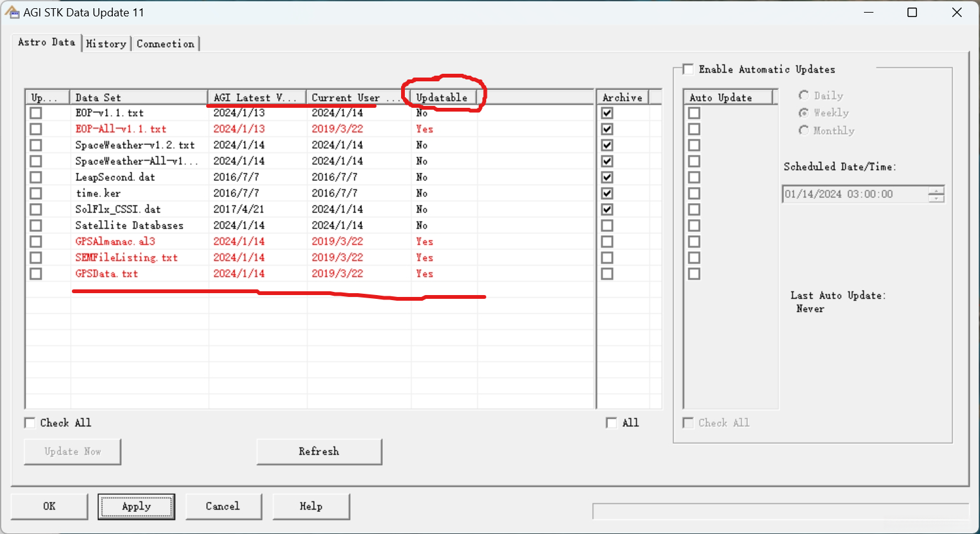The height and width of the screenshot is (534, 980).
Task: Select the Astro Data tab
Action: point(47,42)
